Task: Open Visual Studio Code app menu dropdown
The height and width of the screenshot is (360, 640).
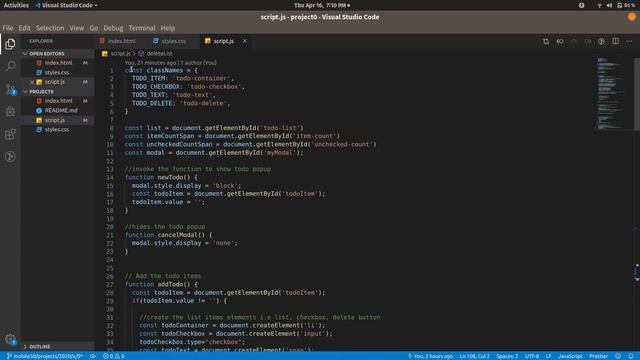Action: [66, 5]
